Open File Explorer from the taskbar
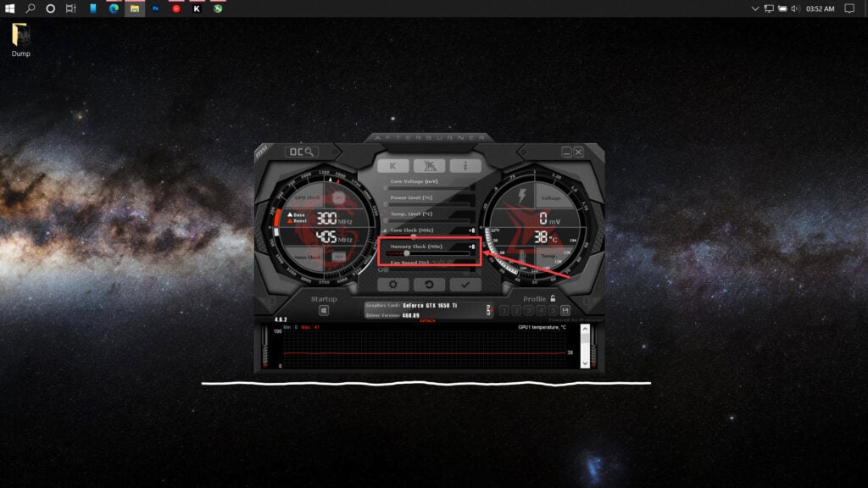 click(x=135, y=8)
